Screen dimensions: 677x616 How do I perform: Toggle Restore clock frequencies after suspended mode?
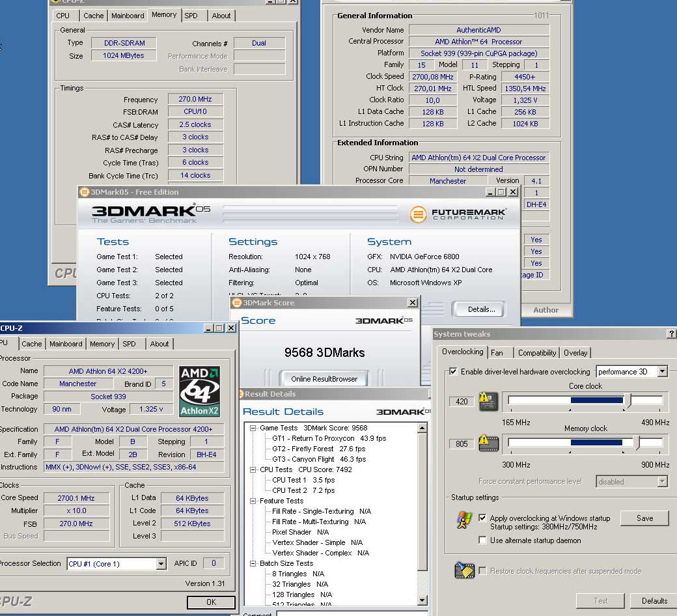click(482, 571)
